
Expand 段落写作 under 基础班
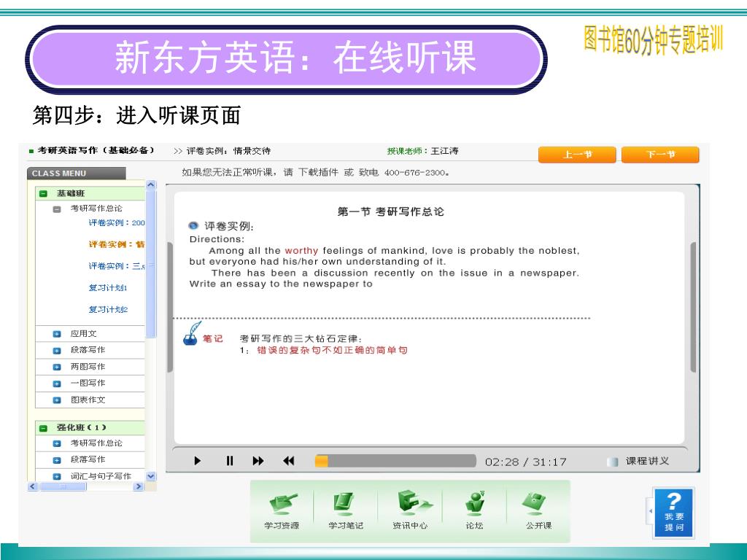[x=57, y=350]
